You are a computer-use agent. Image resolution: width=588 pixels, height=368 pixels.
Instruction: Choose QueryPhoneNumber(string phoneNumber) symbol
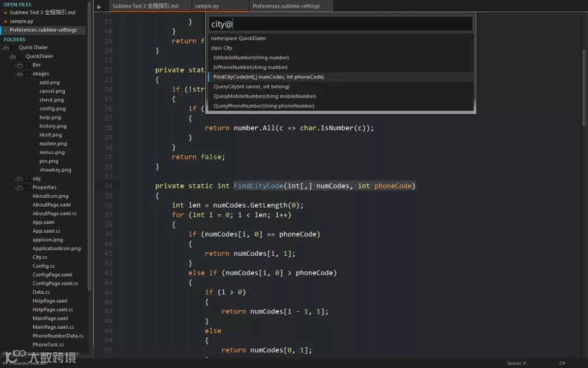pos(340,106)
